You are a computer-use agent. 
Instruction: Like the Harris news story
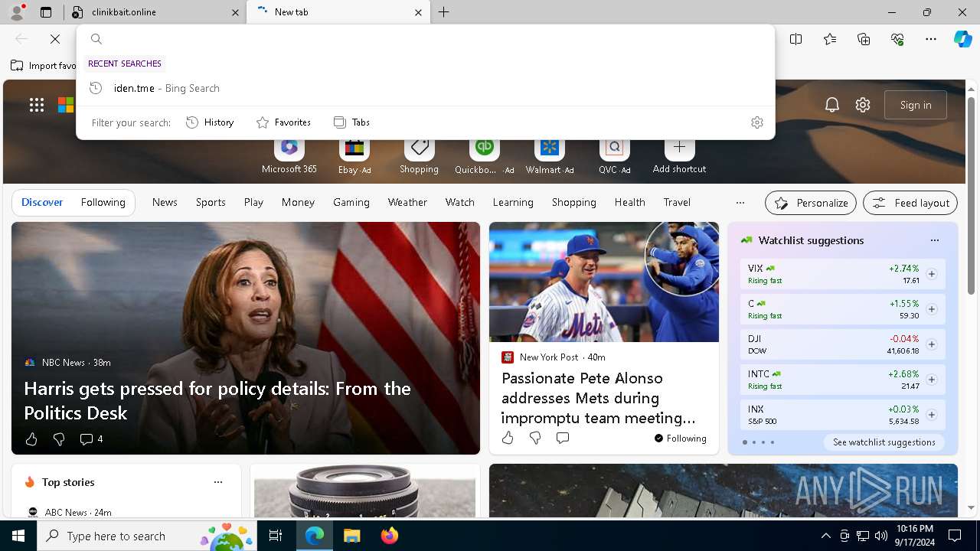click(x=31, y=439)
